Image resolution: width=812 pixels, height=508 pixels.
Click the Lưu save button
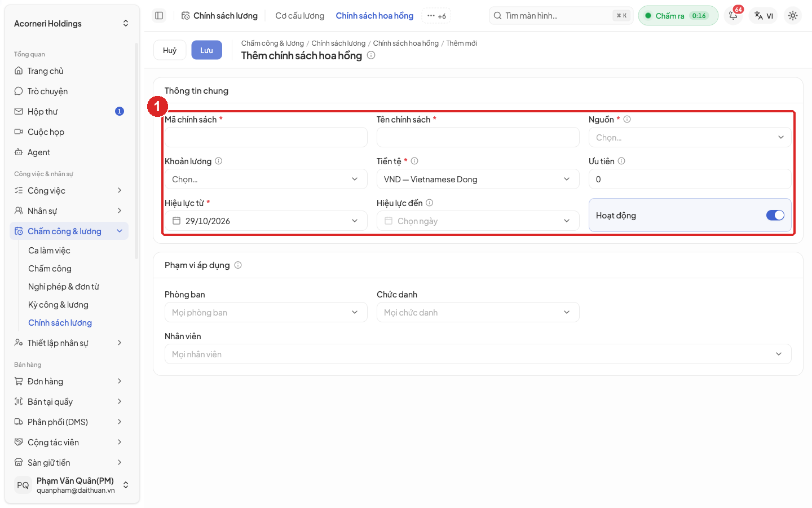(x=206, y=50)
